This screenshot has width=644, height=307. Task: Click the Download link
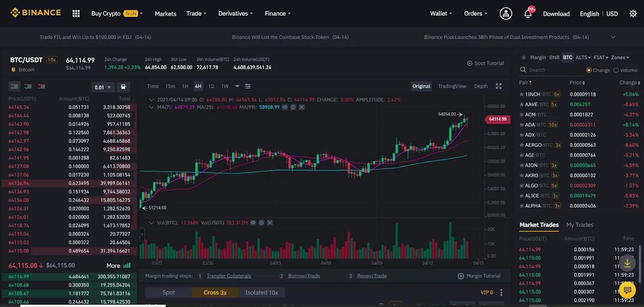pos(556,14)
